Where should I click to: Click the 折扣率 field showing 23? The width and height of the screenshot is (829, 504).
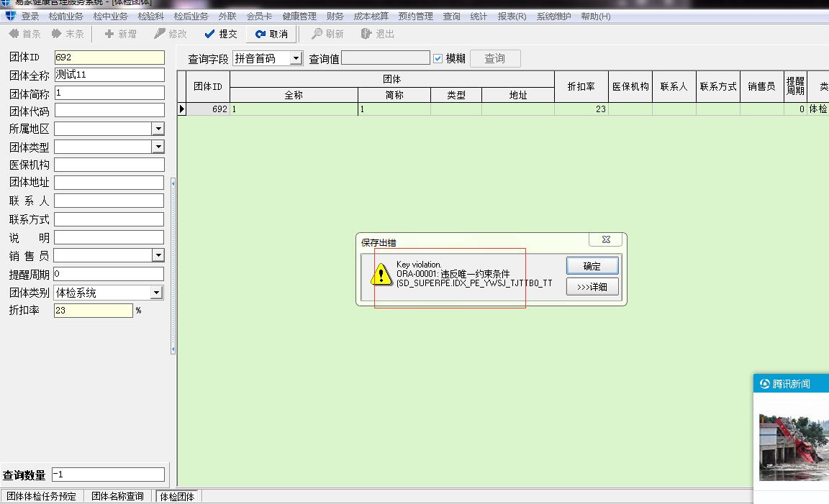tap(93, 310)
